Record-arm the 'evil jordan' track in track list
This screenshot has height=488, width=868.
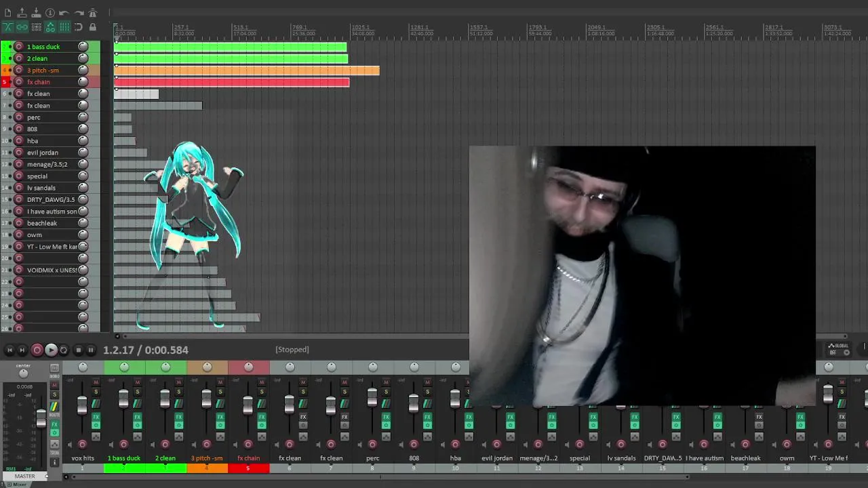click(x=19, y=152)
